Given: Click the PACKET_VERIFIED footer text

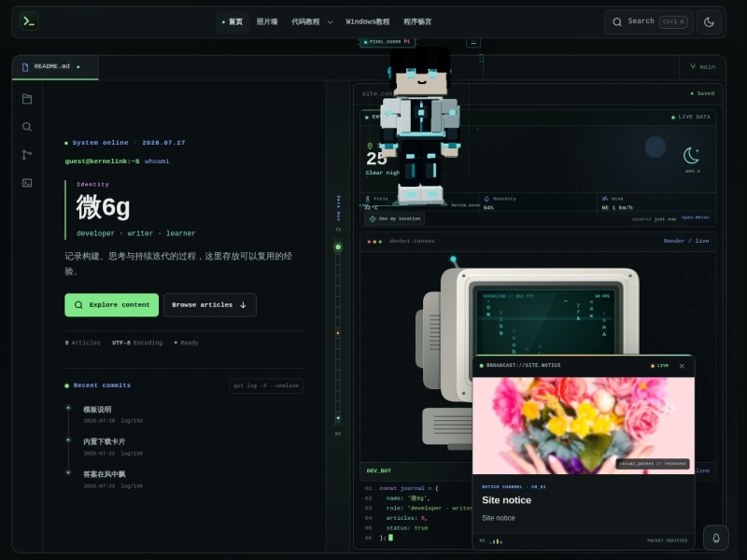Looking at the screenshot, I should pos(667,541).
